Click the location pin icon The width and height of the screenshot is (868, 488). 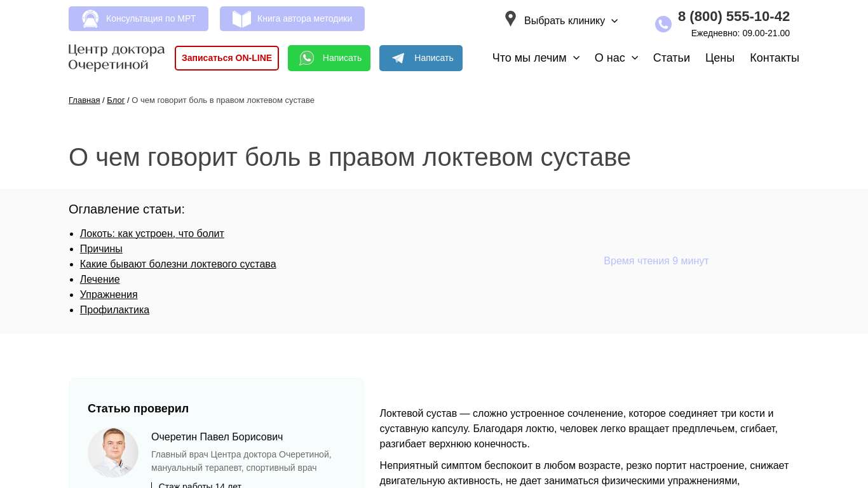[510, 19]
